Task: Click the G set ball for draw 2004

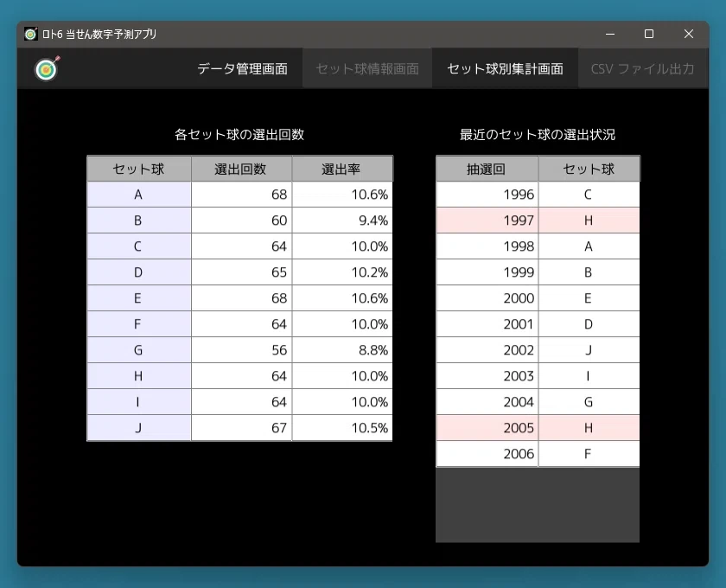Action: pos(589,402)
